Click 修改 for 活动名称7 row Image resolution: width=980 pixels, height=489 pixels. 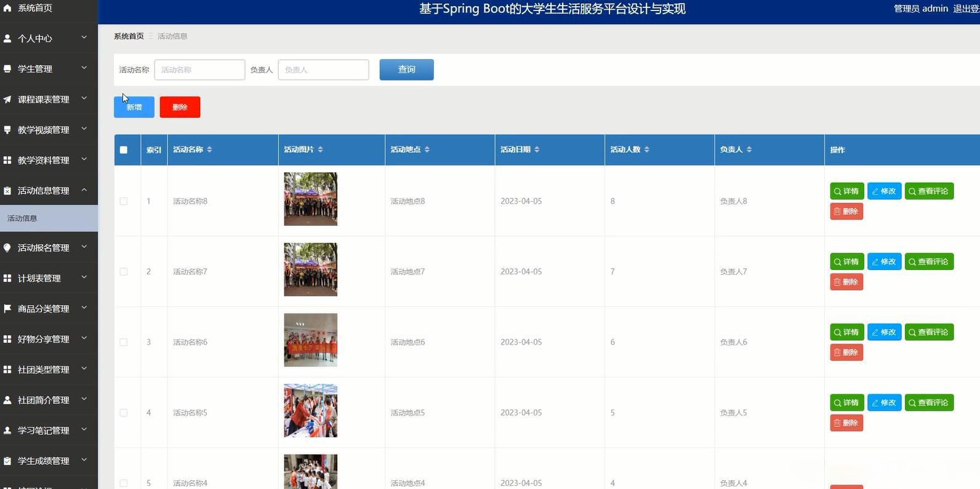[885, 262]
